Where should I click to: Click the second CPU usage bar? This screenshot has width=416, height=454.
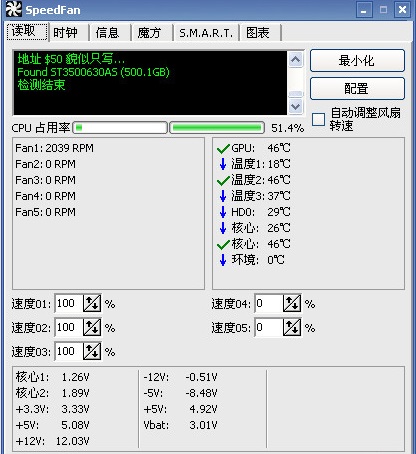point(217,128)
